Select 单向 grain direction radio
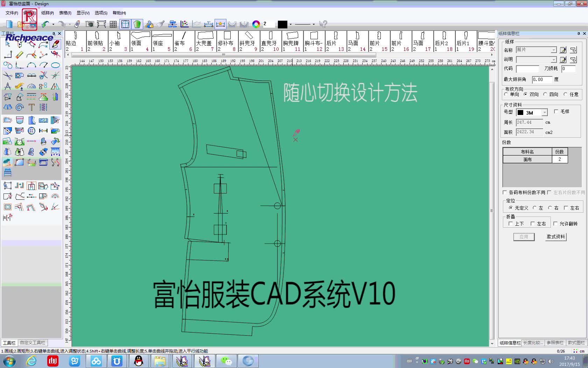The width and height of the screenshot is (588, 368). [506, 94]
